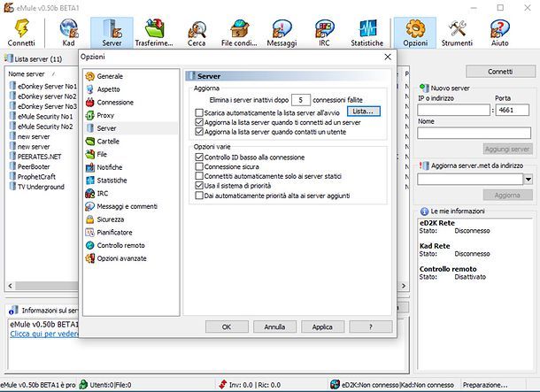The width and height of the screenshot is (540, 392).
Task: Click OK in Opzioni dialog
Action: tap(227, 327)
